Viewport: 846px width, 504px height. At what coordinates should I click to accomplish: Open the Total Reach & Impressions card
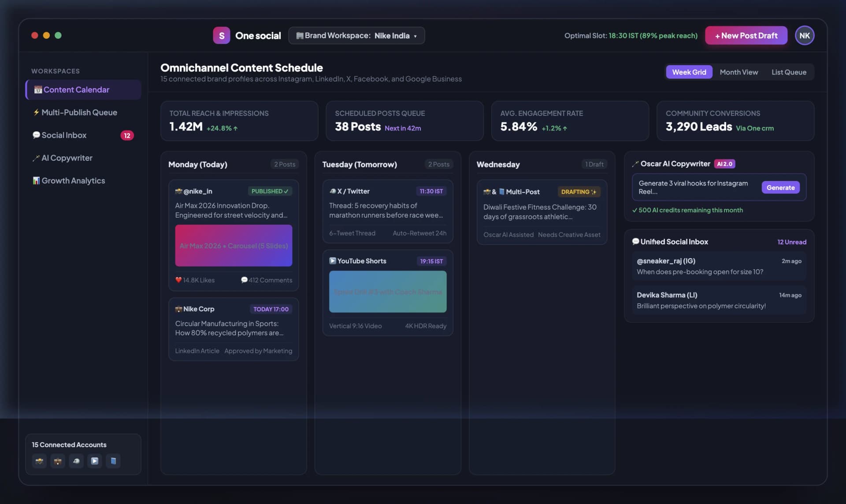pyautogui.click(x=239, y=121)
